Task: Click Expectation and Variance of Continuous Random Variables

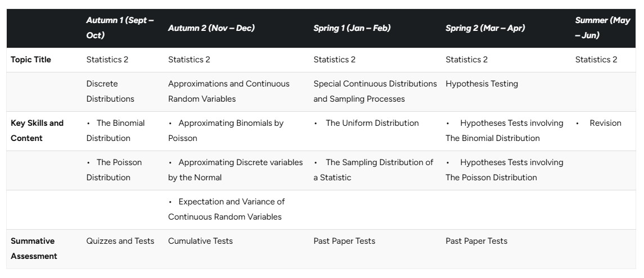Action: pyautogui.click(x=226, y=209)
